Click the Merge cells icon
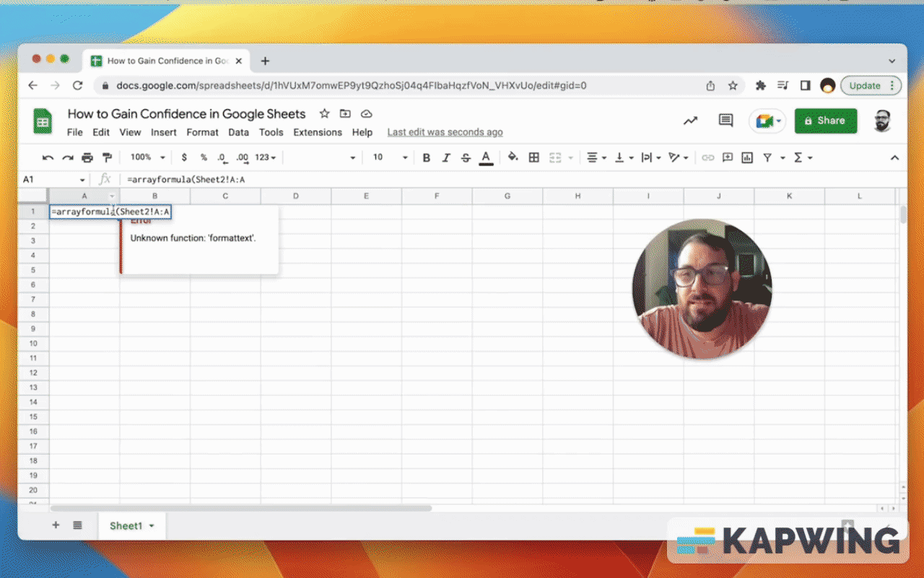This screenshot has width=924, height=578. click(x=556, y=158)
